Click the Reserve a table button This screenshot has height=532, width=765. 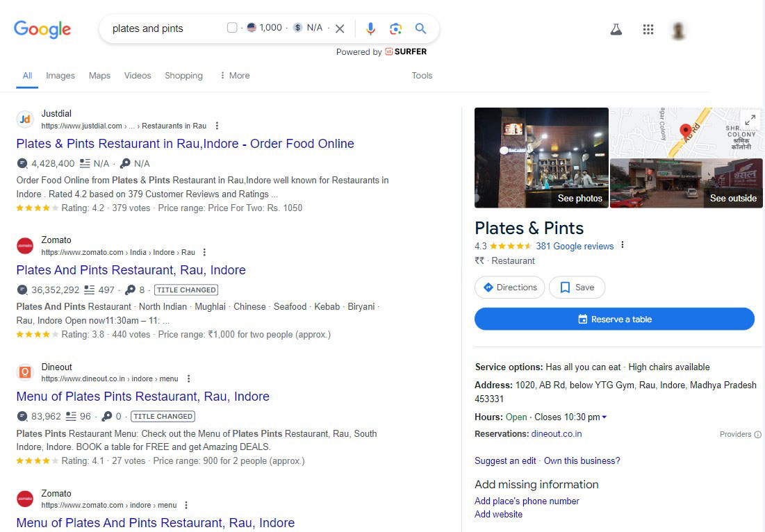pos(615,319)
